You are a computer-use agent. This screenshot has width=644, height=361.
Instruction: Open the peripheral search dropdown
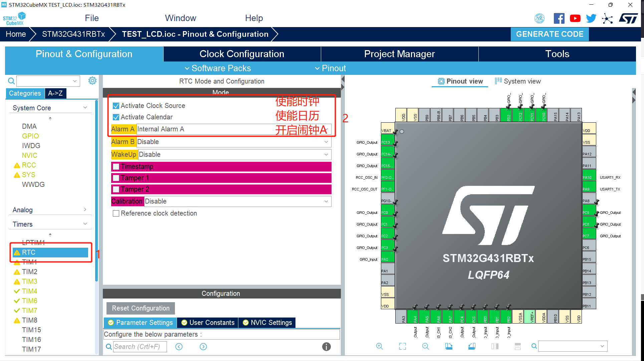point(75,81)
